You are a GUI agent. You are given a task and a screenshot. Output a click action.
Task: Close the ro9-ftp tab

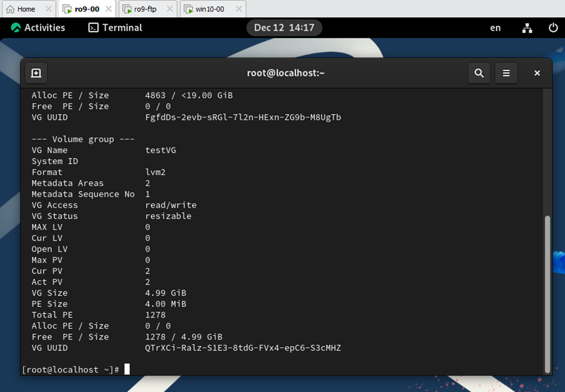coord(169,9)
